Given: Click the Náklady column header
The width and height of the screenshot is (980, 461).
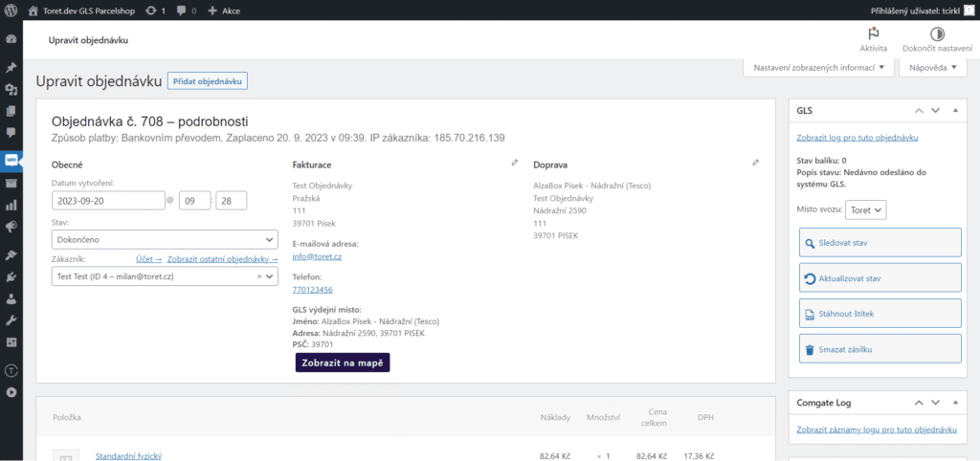Looking at the screenshot, I should tap(555, 417).
